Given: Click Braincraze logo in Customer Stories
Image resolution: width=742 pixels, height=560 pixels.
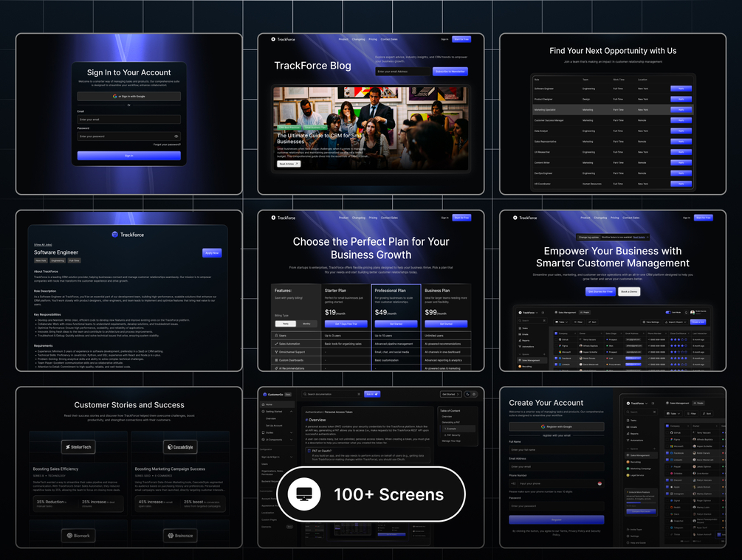Looking at the screenshot, I should coord(180,536).
